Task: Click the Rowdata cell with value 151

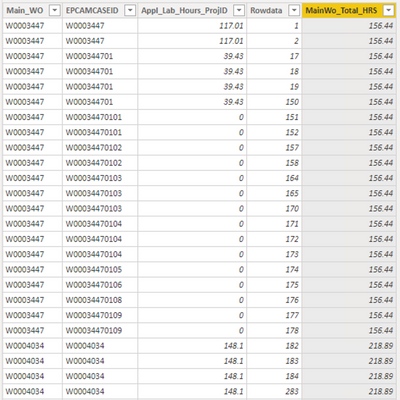Action: [x=274, y=117]
